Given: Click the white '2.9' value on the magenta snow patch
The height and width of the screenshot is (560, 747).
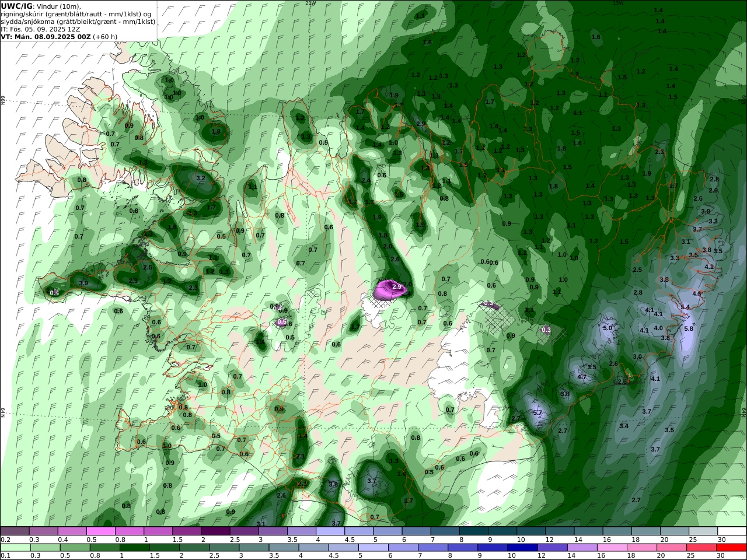Looking at the screenshot, I should tap(397, 286).
